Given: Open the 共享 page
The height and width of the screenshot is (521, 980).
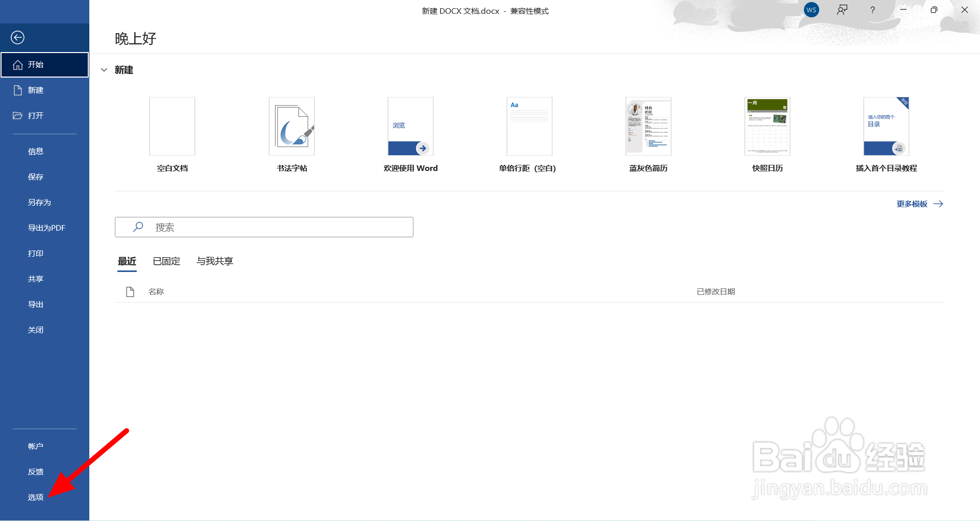Looking at the screenshot, I should tap(44, 279).
